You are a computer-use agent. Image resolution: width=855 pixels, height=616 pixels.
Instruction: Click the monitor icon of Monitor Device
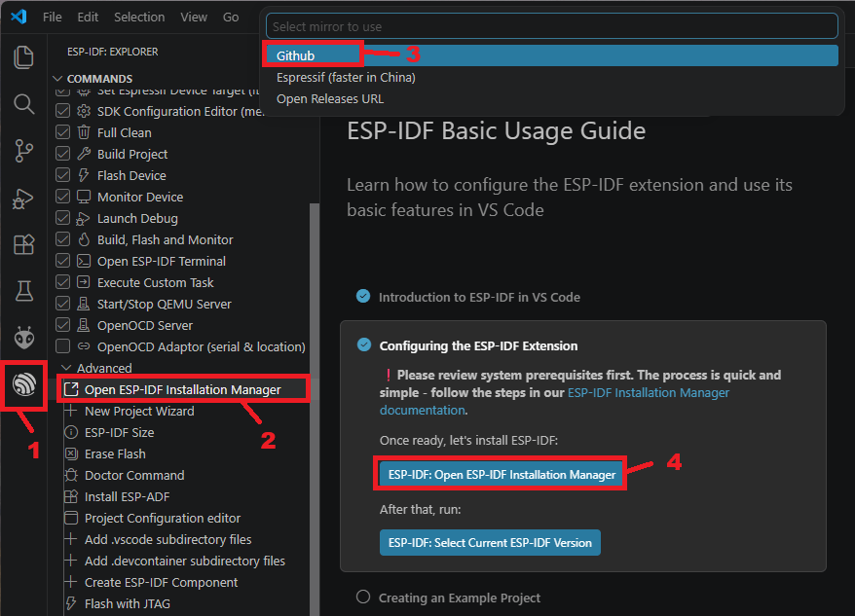point(84,197)
